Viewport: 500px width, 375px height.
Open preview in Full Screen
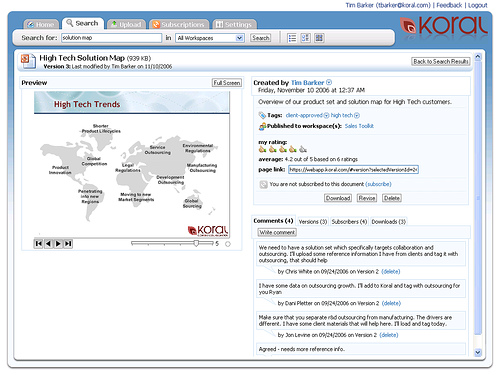227,83
